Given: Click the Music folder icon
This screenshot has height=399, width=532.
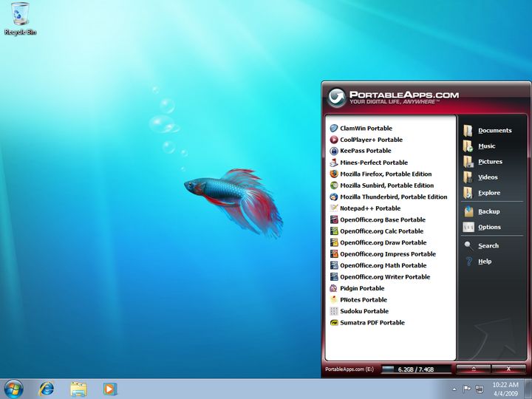Looking at the screenshot, I should click(x=468, y=146).
